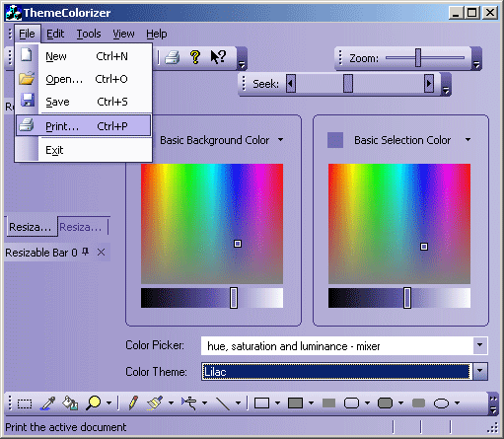The height and width of the screenshot is (439, 504).
Task: Select the magnifier zoom tool
Action: pos(94,403)
